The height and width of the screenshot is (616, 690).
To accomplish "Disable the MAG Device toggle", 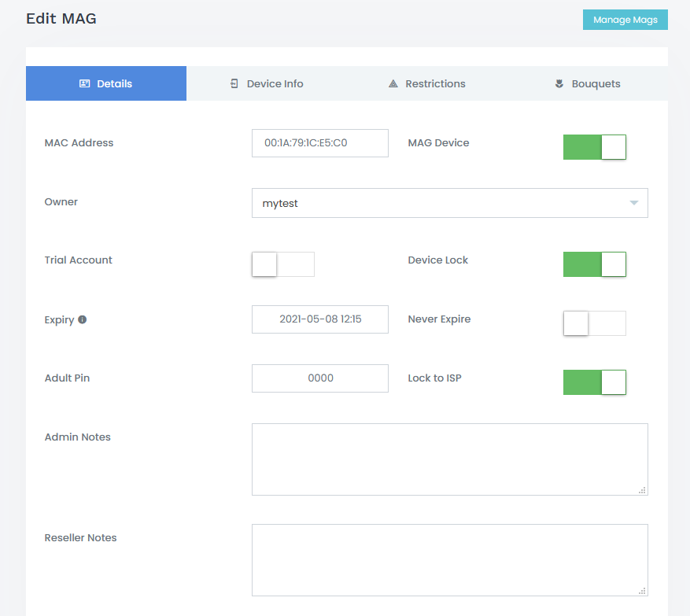I will point(594,147).
